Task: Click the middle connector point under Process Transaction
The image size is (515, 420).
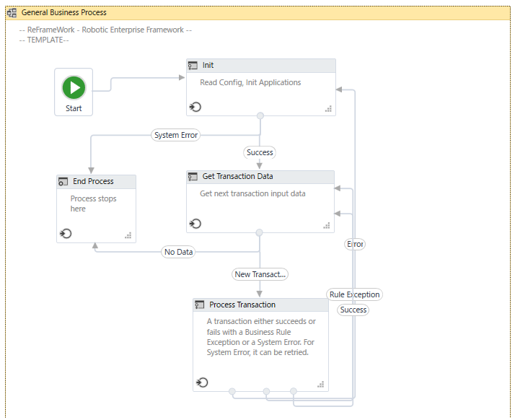Action: tap(266, 391)
